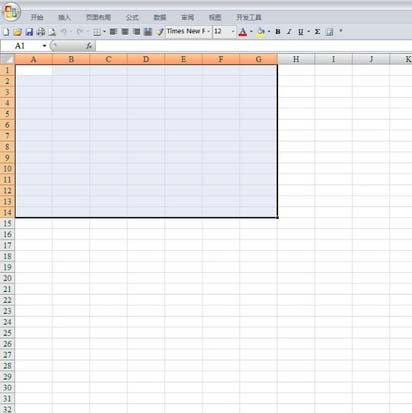This screenshot has height=413, width=412.
Task: Click cell I12
Action: coord(333,190)
